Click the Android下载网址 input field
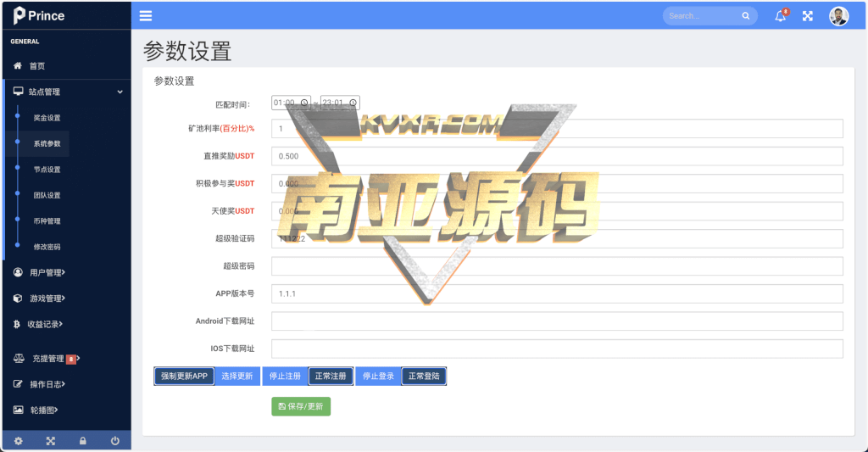This screenshot has width=868, height=452. pyautogui.click(x=557, y=321)
